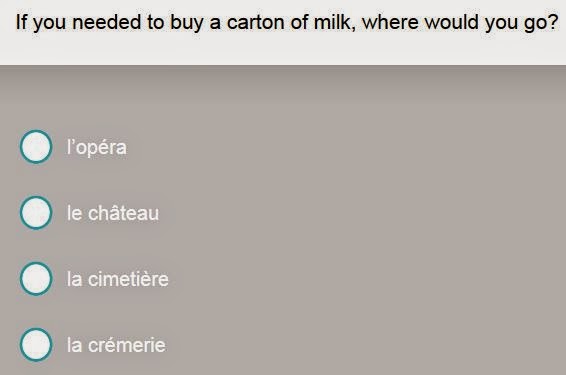Click the milk carton question text
The height and width of the screenshot is (375, 566).
tap(287, 23)
